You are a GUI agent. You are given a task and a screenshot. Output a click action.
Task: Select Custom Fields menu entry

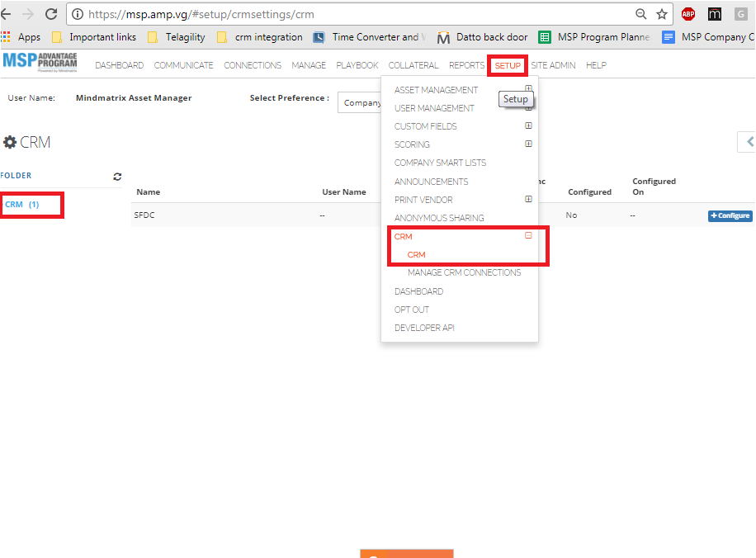(425, 126)
